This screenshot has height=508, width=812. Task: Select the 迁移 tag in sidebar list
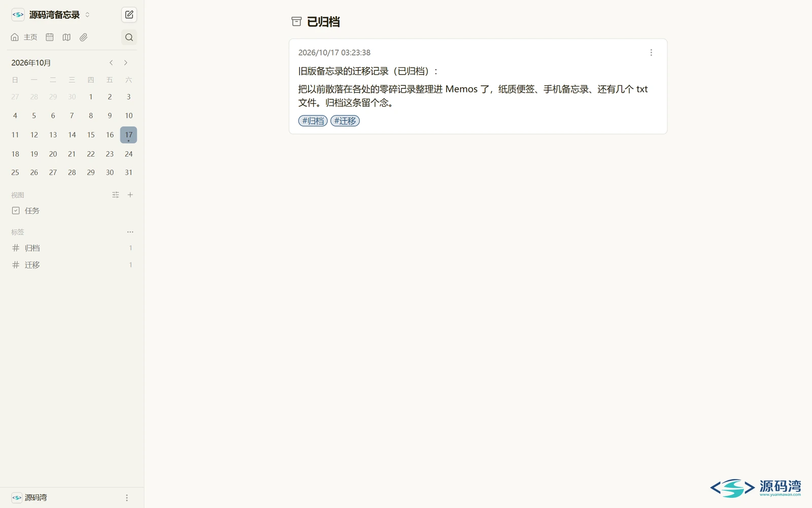pos(72,265)
